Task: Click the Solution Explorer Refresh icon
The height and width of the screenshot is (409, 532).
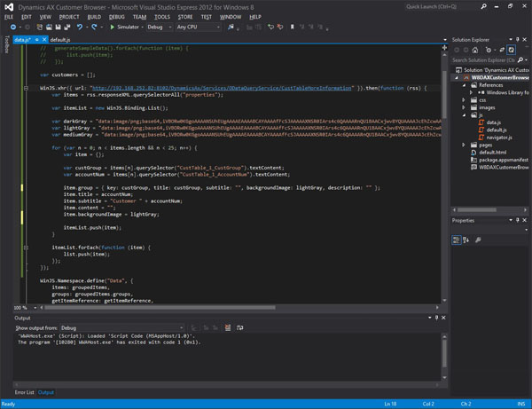Action: click(511, 51)
